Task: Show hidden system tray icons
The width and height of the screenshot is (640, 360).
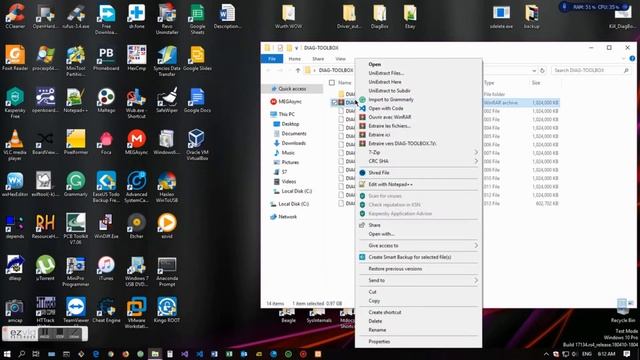Action: pos(546,354)
